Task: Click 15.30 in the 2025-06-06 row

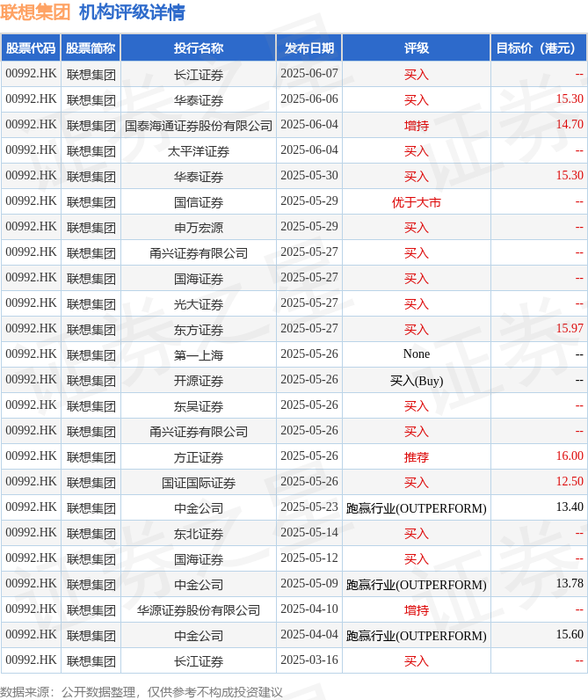Action: tap(570, 98)
